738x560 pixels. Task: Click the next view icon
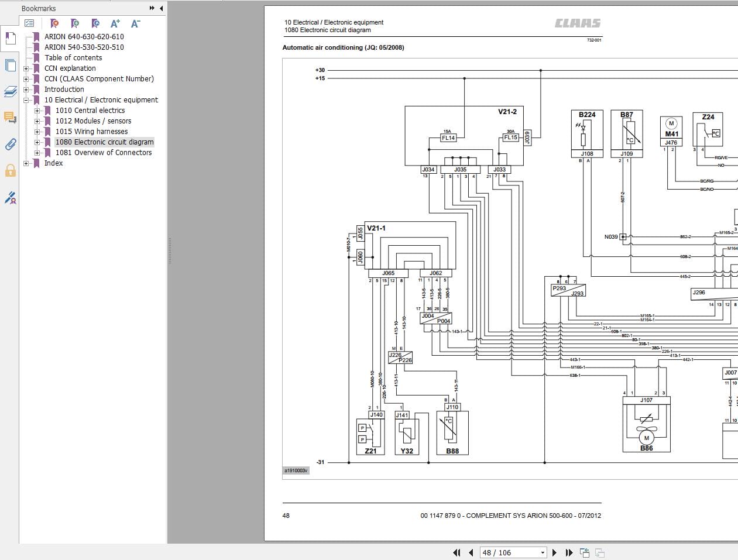[599, 552]
